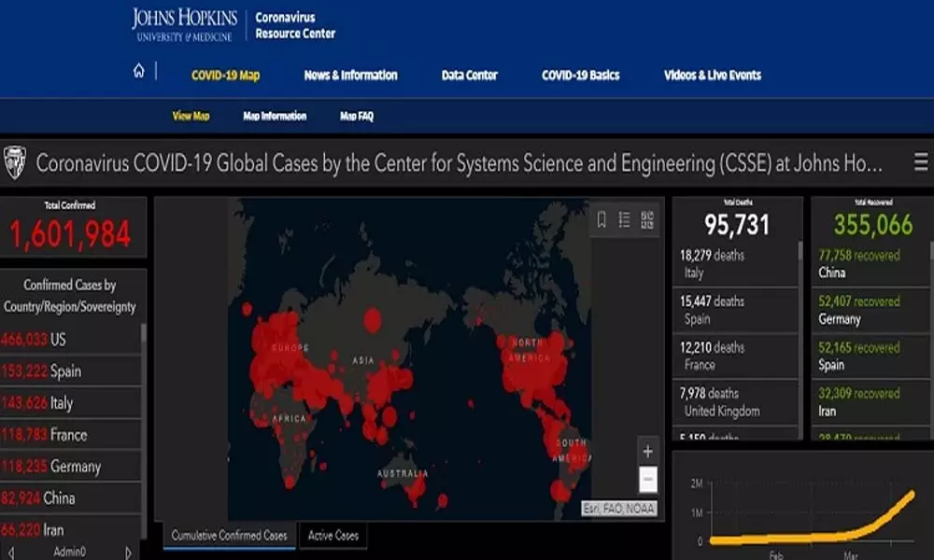Open the Map Information link
934x560 pixels.
(x=275, y=117)
